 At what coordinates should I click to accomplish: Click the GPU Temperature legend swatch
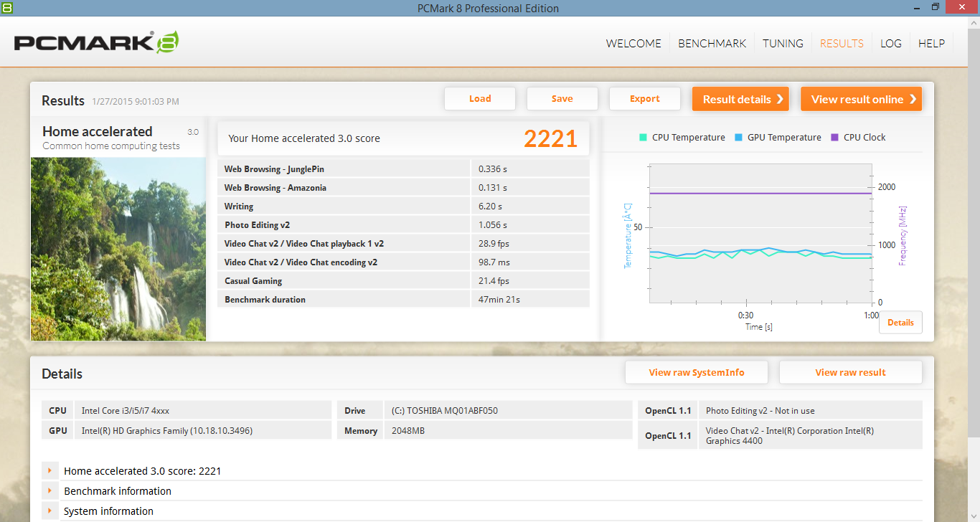pos(739,138)
